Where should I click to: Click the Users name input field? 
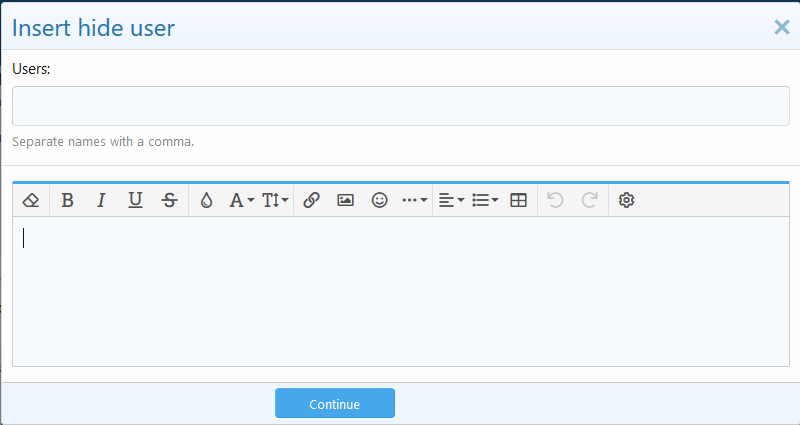[x=400, y=106]
